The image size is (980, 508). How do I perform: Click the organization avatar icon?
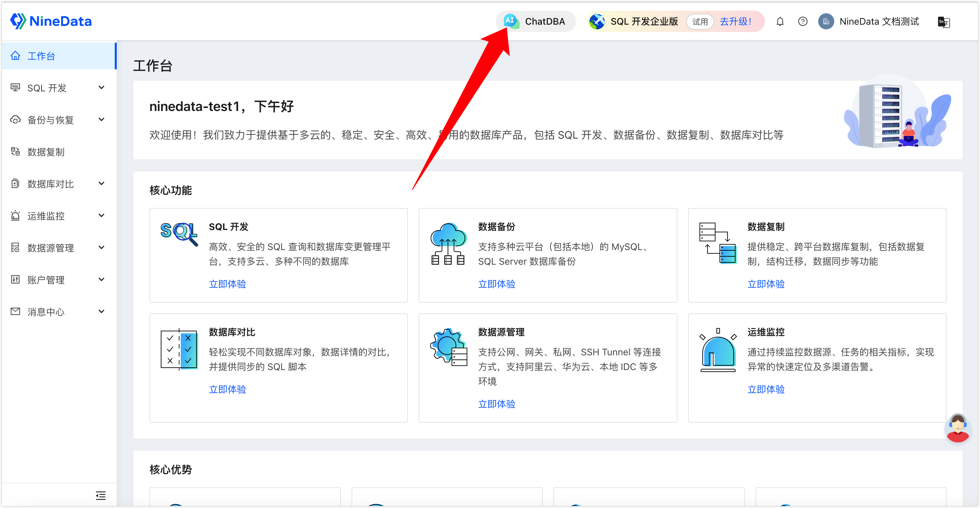(826, 22)
